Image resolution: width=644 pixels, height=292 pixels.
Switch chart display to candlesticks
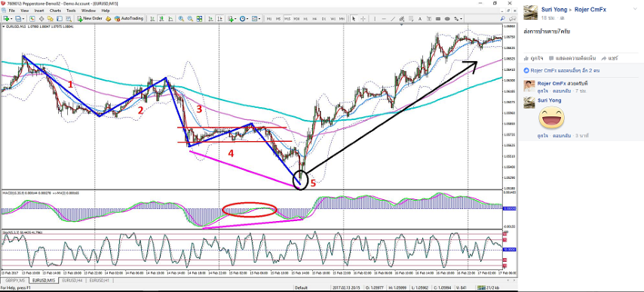(x=162, y=18)
